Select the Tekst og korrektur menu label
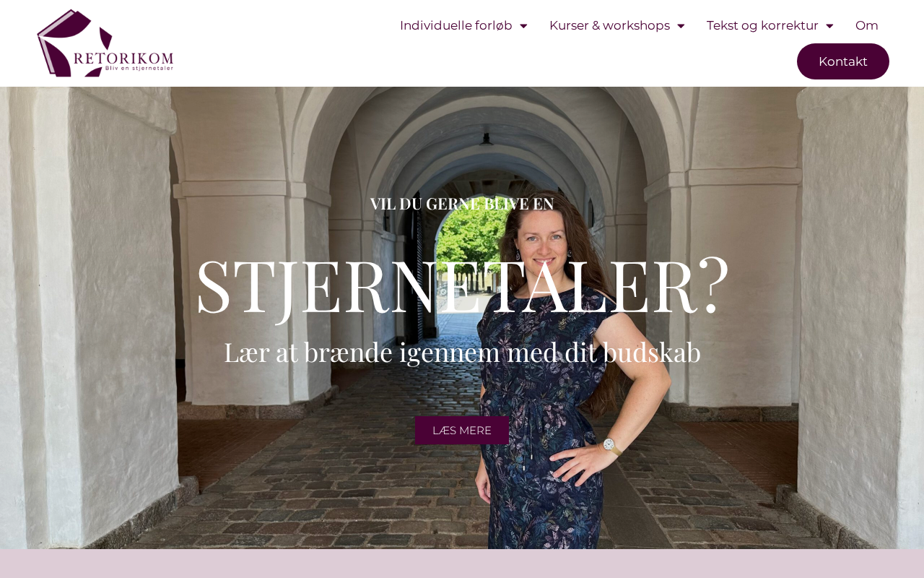Viewport: 924px width, 578px height. coord(762,25)
